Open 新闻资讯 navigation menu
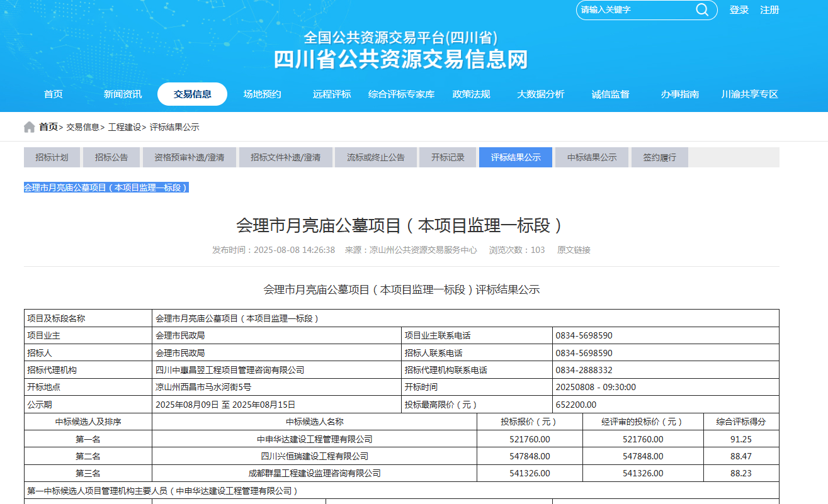Image resolution: width=828 pixels, height=504 pixels. 123,94
